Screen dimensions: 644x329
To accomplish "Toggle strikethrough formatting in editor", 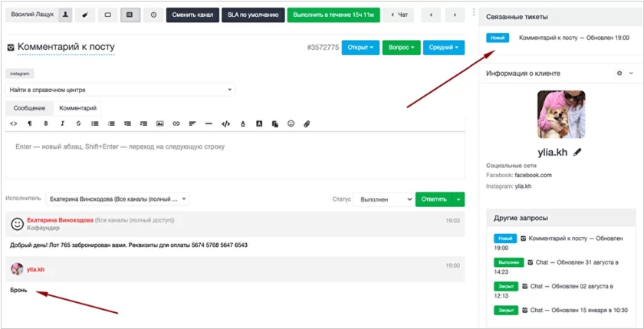I will [78, 123].
